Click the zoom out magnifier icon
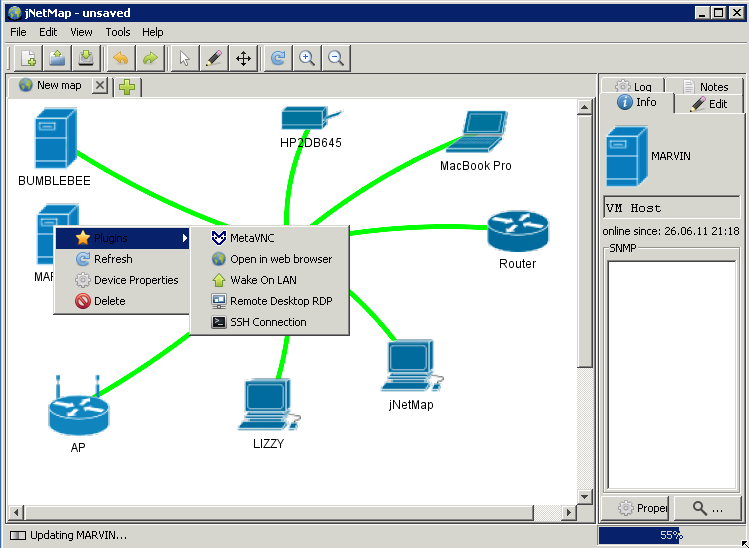 (336, 59)
